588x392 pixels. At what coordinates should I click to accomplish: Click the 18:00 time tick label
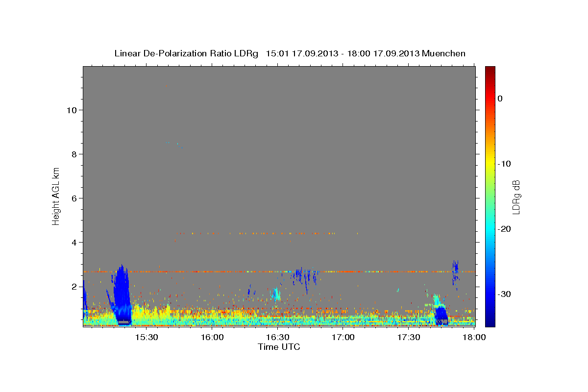[x=474, y=337]
